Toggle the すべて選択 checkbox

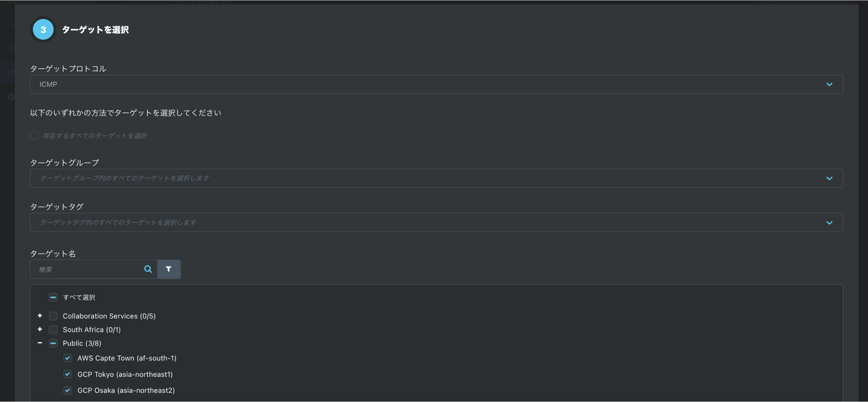53,297
